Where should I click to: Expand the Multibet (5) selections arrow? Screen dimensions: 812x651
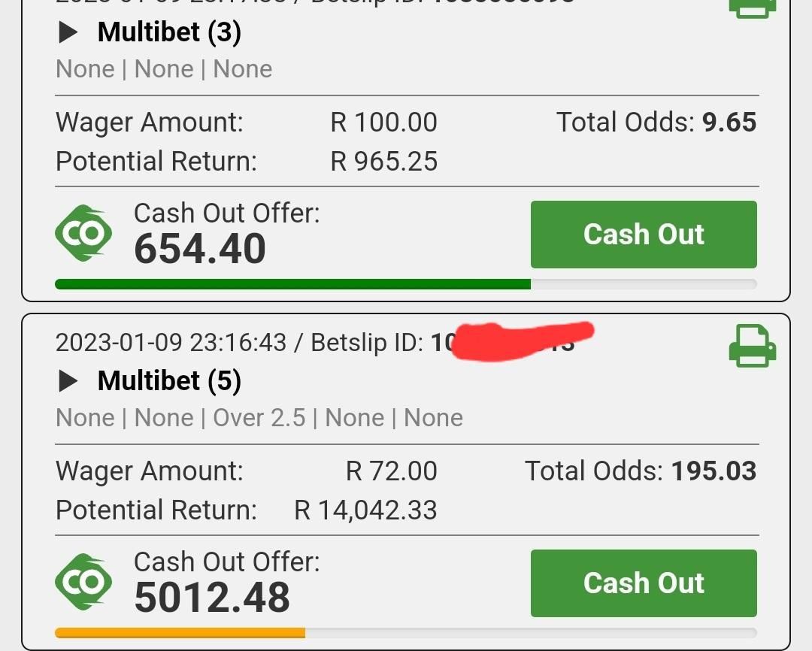point(68,381)
